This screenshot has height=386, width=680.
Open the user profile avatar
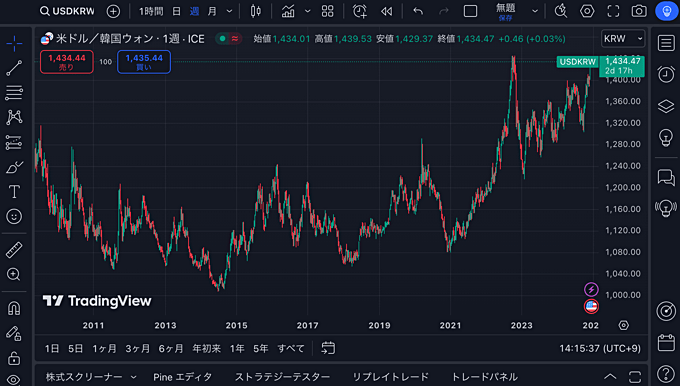coord(667,11)
